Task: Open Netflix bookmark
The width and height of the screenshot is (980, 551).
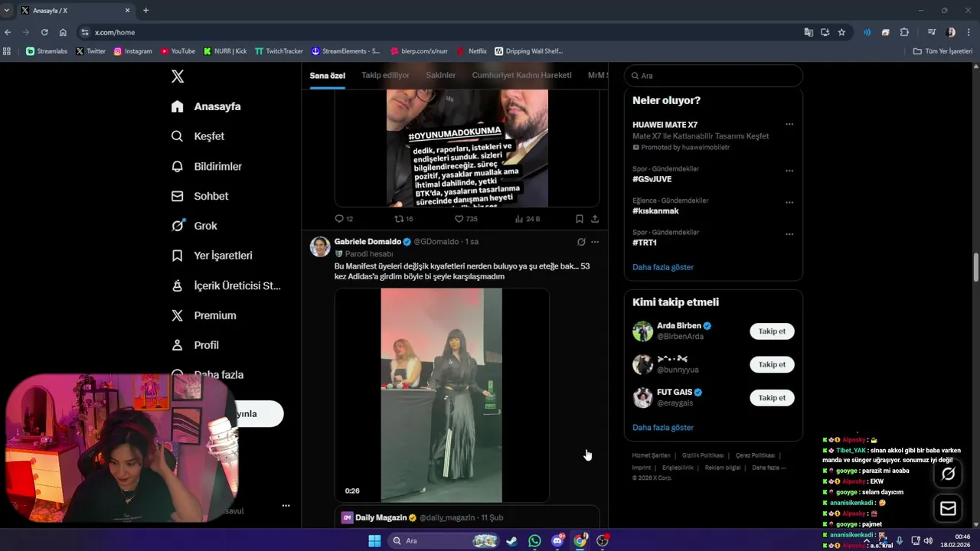Action: [472, 51]
